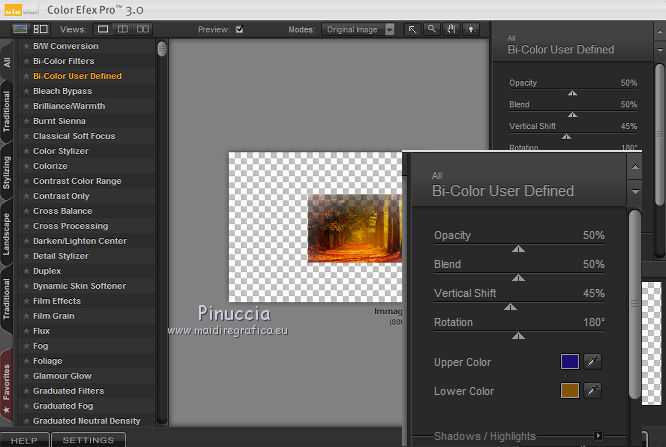Switch to the Landscape side tab
666x447 pixels.
(7, 235)
